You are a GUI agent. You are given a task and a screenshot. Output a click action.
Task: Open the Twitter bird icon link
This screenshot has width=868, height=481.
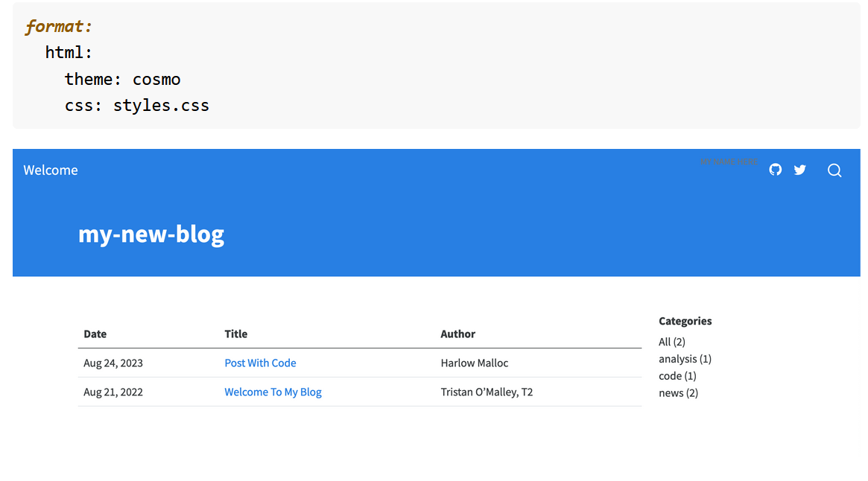tap(800, 170)
